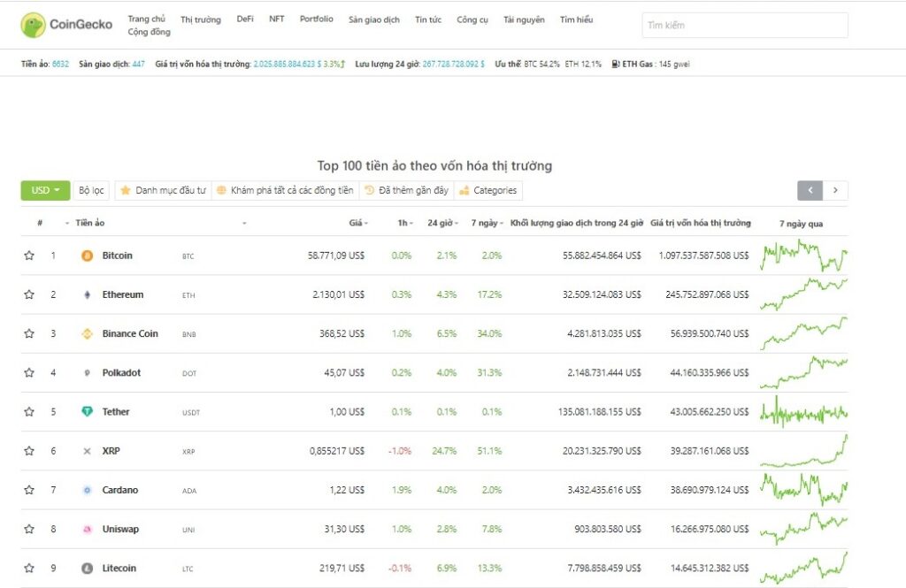This screenshot has width=906, height=588.
Task: Click the 24h volume 267.728.728.092 $ link
Action: tap(454, 65)
